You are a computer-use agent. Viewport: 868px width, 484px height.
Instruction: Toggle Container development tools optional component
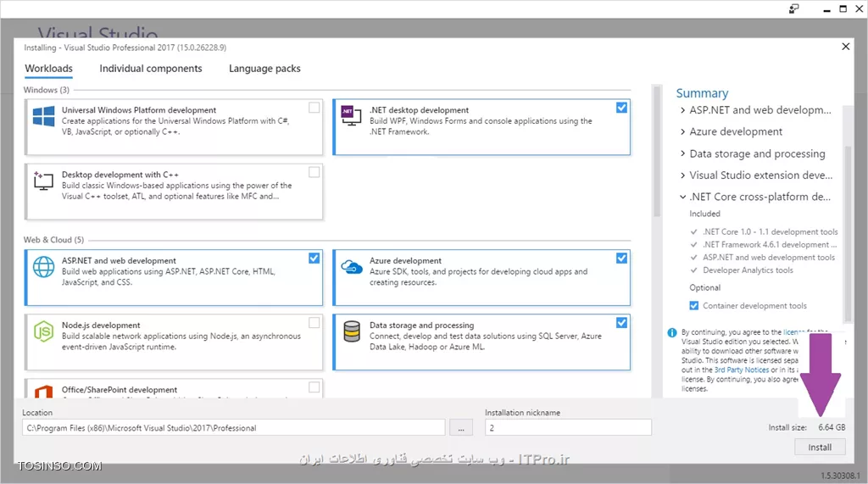[693, 306]
